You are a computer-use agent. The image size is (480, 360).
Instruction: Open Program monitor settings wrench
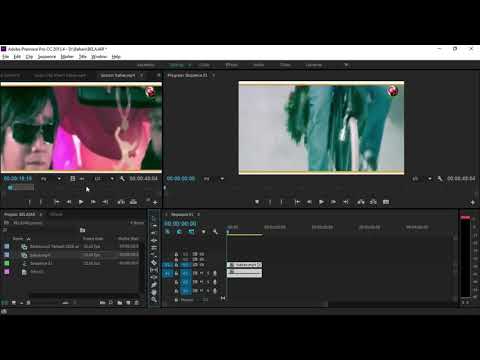click(440, 179)
